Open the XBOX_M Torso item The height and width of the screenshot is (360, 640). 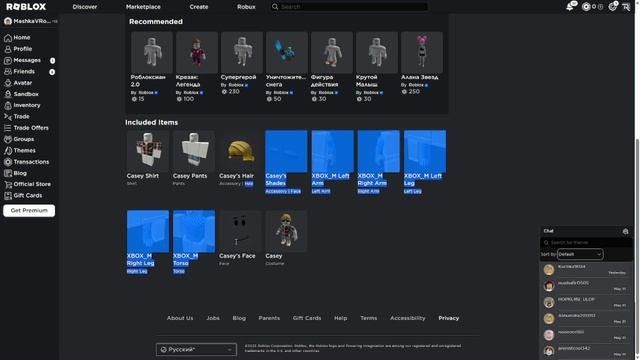[x=194, y=242]
